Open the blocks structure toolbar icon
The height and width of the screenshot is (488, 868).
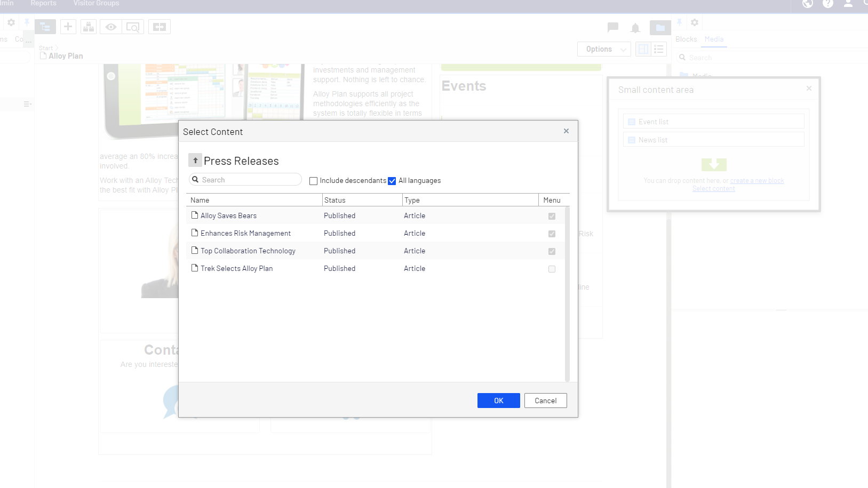pyautogui.click(x=89, y=27)
